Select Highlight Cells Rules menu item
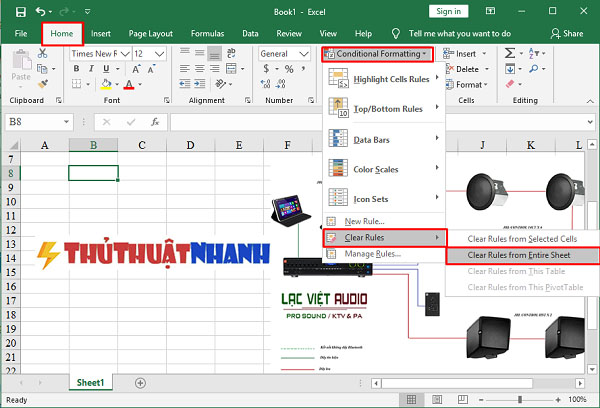 [x=384, y=78]
